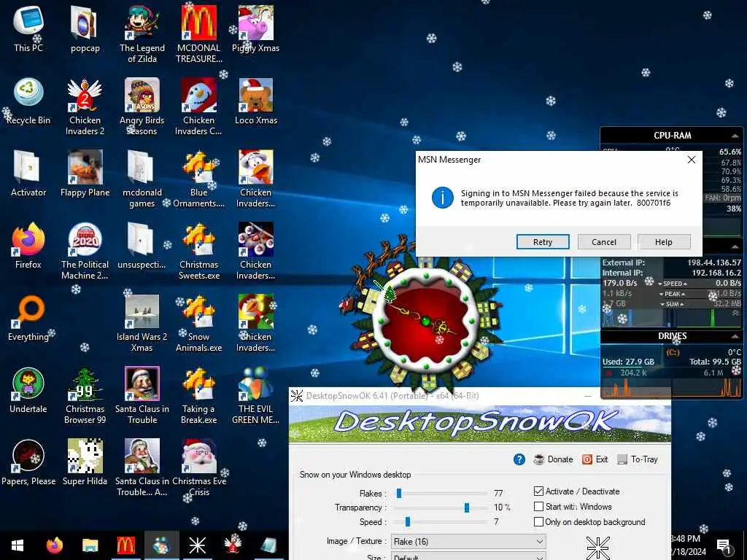The height and width of the screenshot is (560, 747).
Task: Open File Explorer from the taskbar
Action: (90, 545)
